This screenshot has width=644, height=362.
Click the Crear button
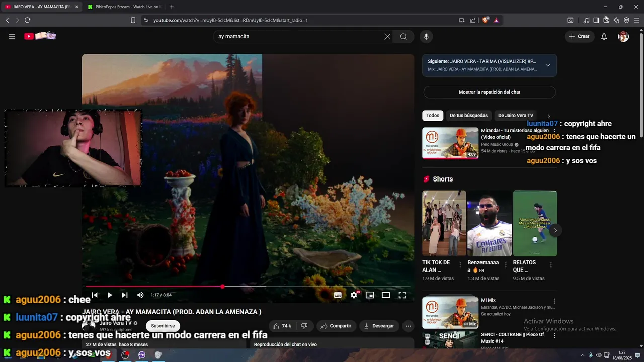(x=579, y=36)
